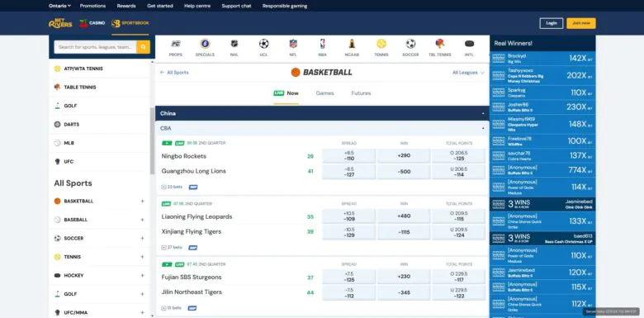Switch to the Live Now tab
The image size is (644, 318).
click(x=286, y=93)
